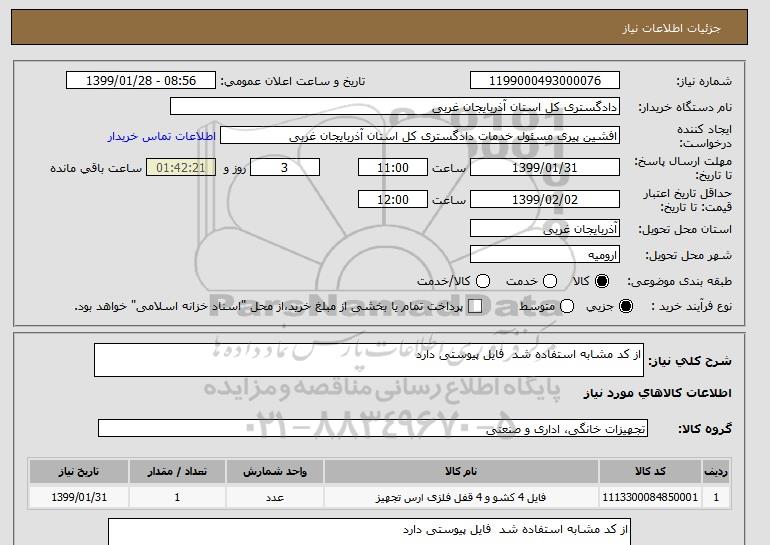770x545 pixels.
Task: Select the خدمت radio button
Action: tap(550, 281)
